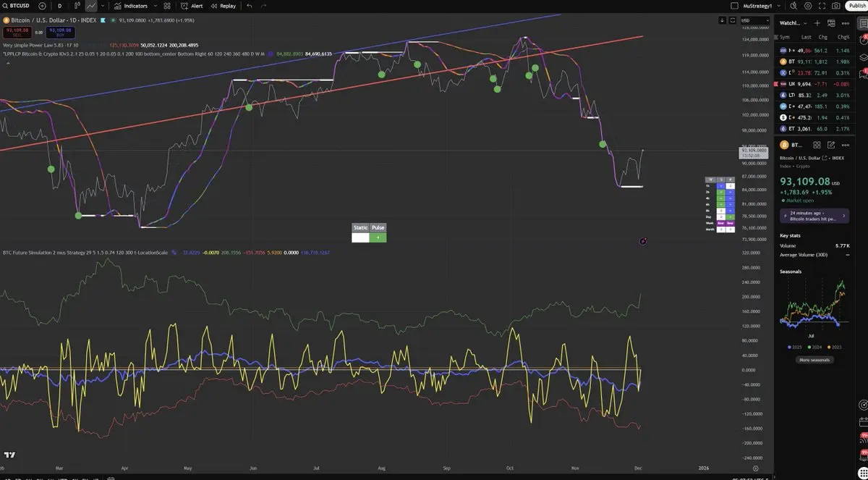Open the Indicators dialog
Image resolution: width=868 pixels, height=480 pixels.
point(130,5)
